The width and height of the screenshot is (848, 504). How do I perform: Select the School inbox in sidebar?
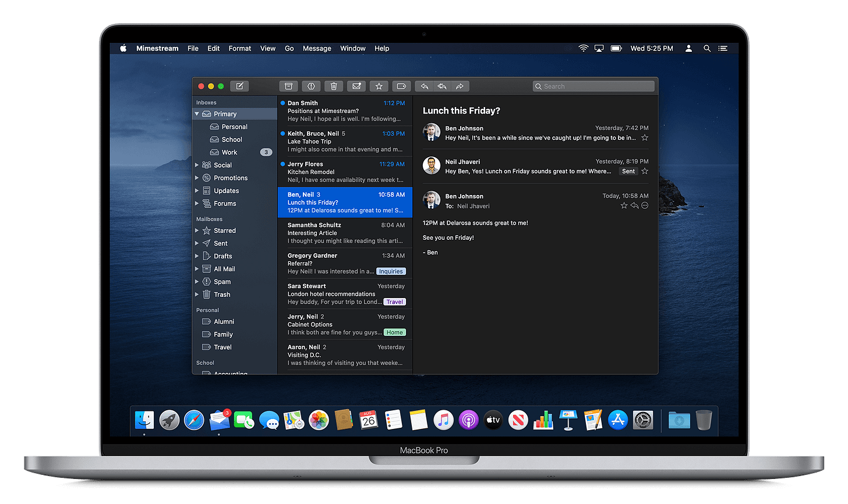235,140
